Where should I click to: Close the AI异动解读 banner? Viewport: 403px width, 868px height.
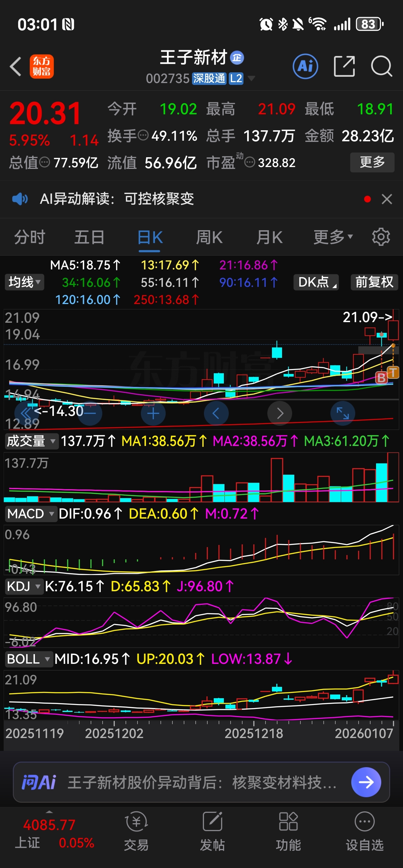(x=387, y=199)
